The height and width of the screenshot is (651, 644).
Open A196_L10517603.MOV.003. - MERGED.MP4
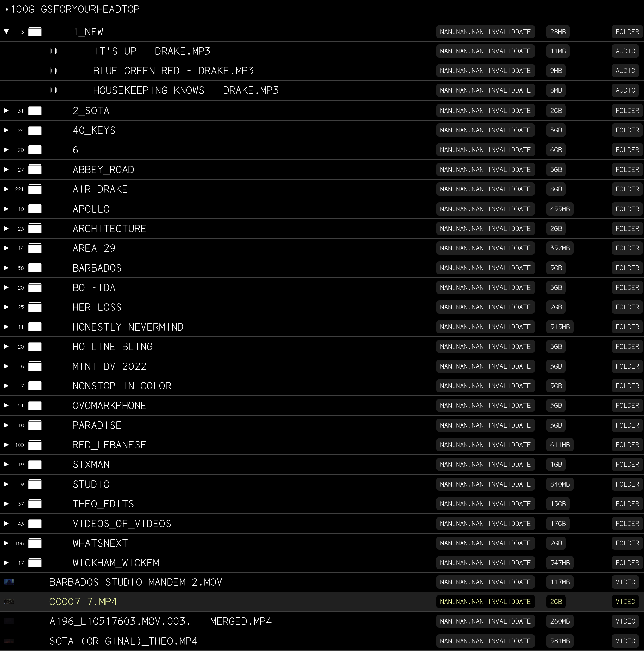(x=161, y=621)
